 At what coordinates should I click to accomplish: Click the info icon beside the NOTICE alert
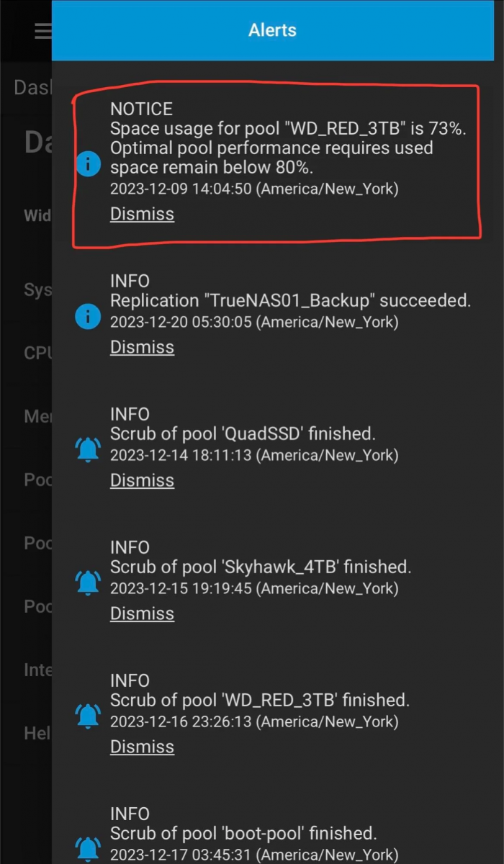click(88, 166)
